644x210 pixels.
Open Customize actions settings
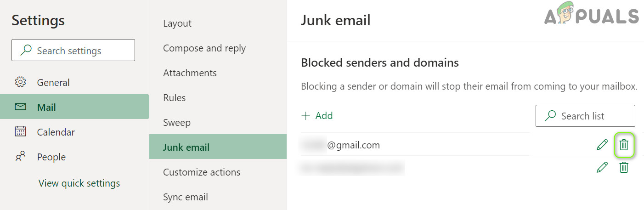[202, 172]
